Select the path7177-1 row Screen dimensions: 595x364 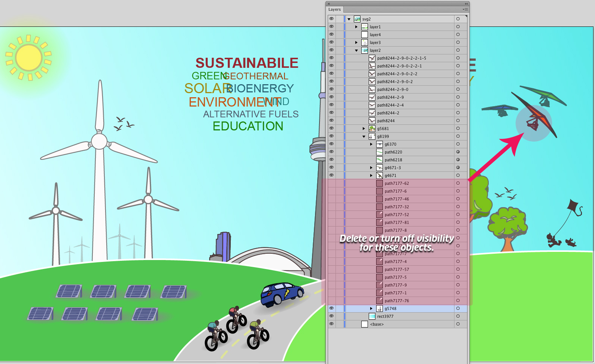[397, 293]
